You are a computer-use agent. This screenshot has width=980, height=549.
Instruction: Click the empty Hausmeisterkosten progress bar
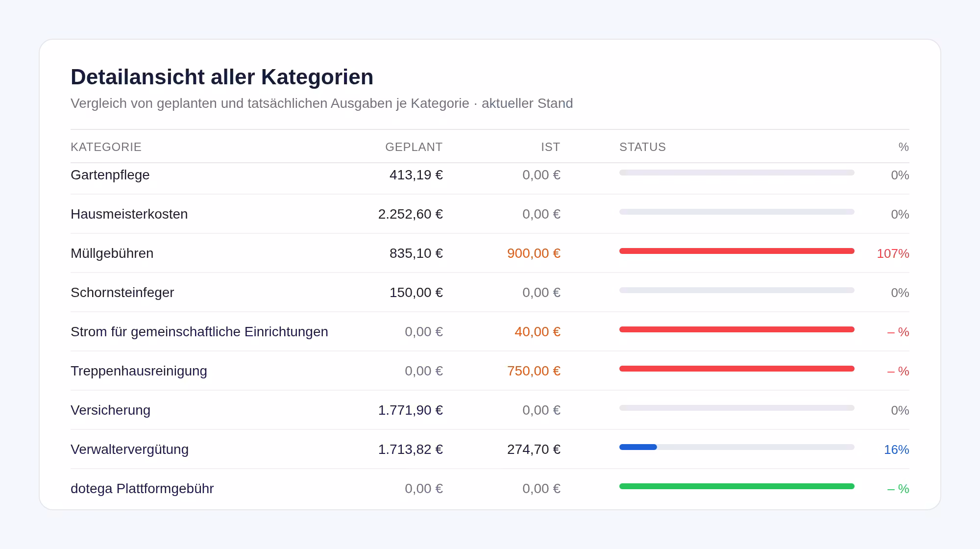737,212
